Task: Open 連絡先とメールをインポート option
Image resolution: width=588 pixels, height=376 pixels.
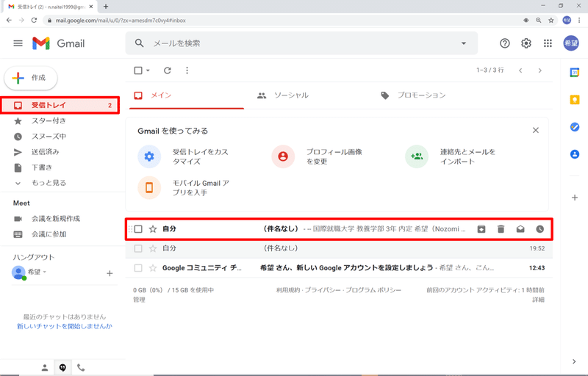Action: coord(451,156)
